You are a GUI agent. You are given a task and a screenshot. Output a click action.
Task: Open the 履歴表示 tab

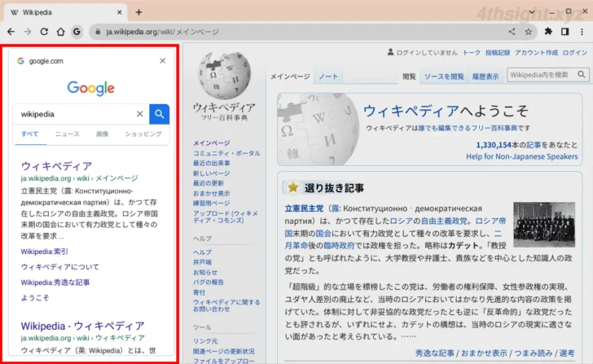485,77
